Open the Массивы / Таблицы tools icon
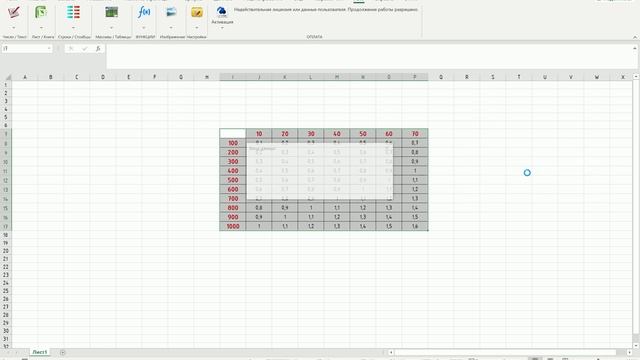The width and height of the screenshot is (640, 360). pos(111,13)
